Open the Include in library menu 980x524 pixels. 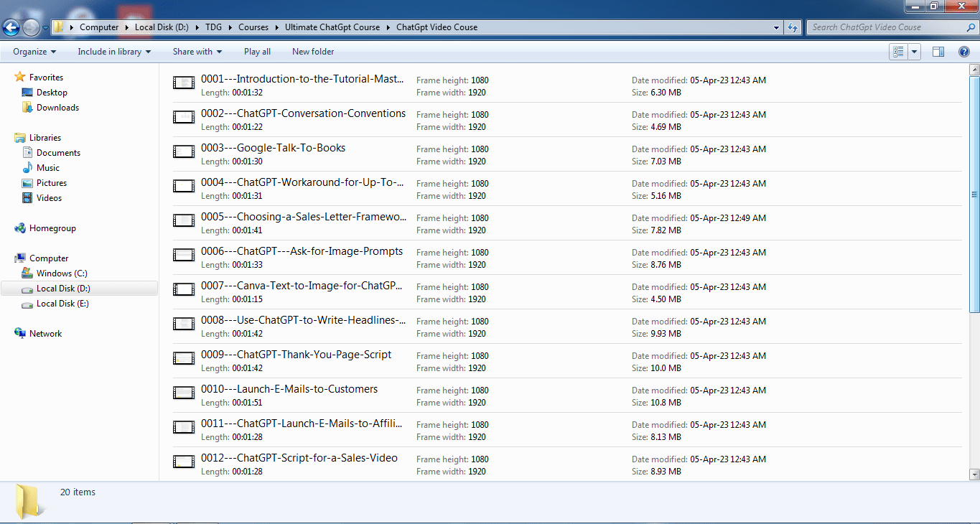114,52
